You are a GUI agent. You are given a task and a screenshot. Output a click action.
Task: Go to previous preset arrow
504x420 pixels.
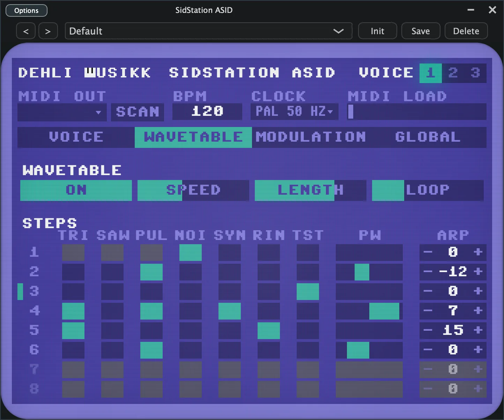click(26, 31)
